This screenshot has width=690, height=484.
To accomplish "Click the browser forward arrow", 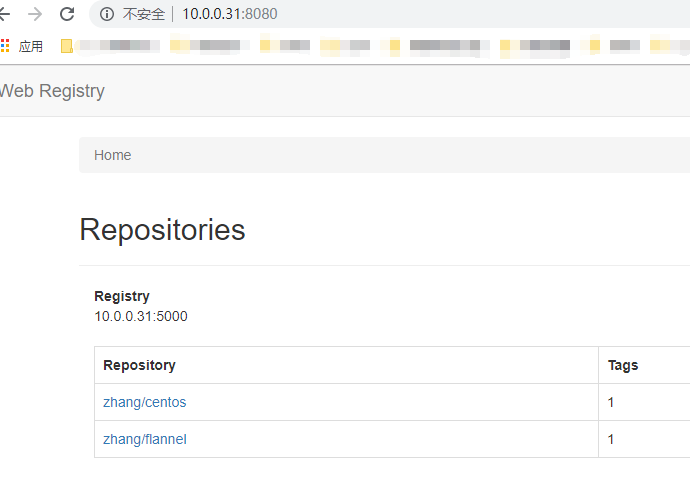I will (35, 14).
